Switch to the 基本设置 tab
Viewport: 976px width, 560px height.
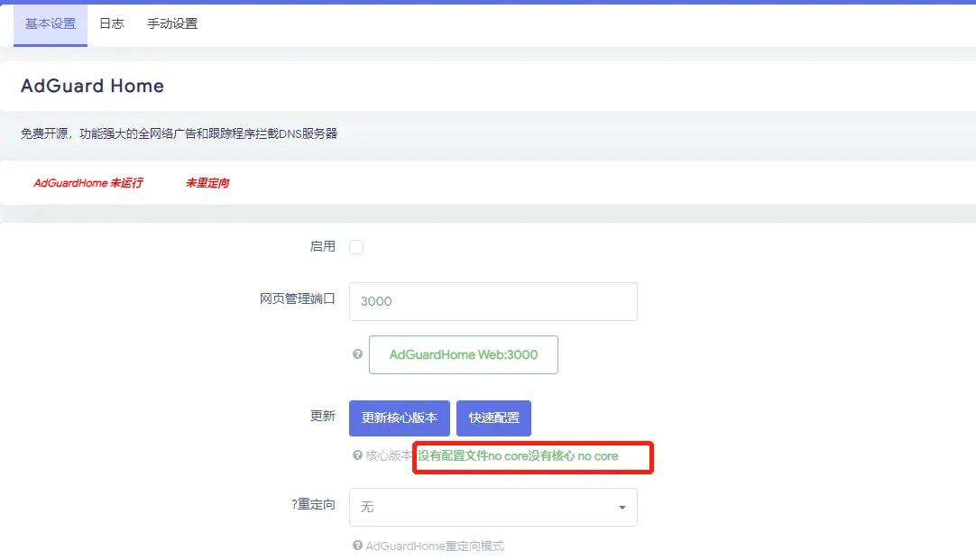point(51,24)
